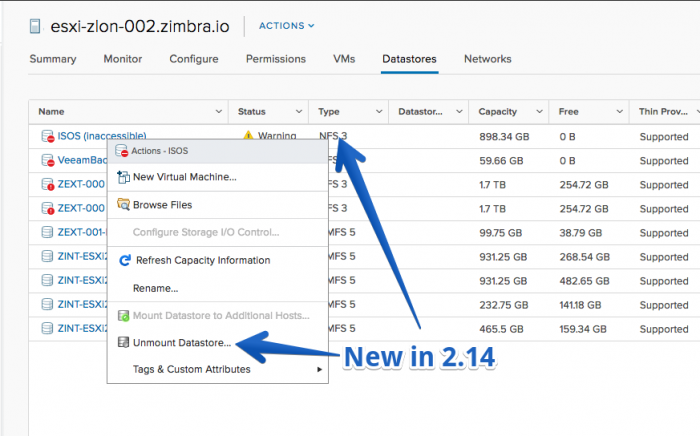Open the Name column filter chevron

point(219,112)
